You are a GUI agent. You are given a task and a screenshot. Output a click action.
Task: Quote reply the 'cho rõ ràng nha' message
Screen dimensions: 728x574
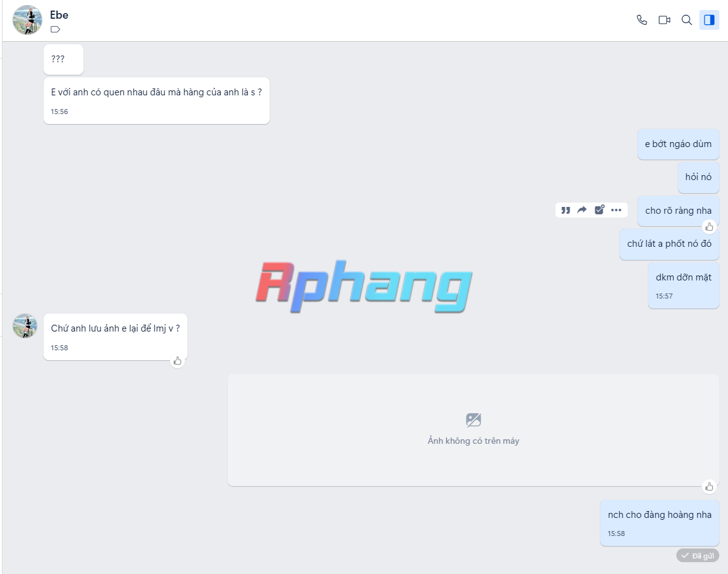pos(565,210)
